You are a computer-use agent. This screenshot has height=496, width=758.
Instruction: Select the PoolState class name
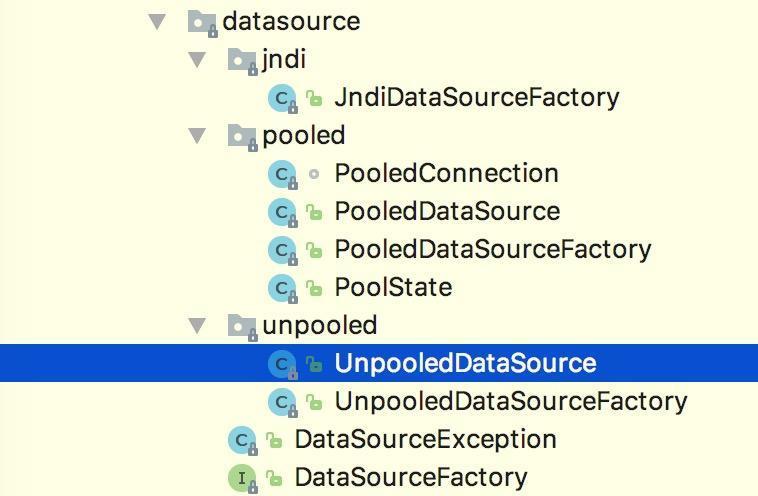click(393, 287)
